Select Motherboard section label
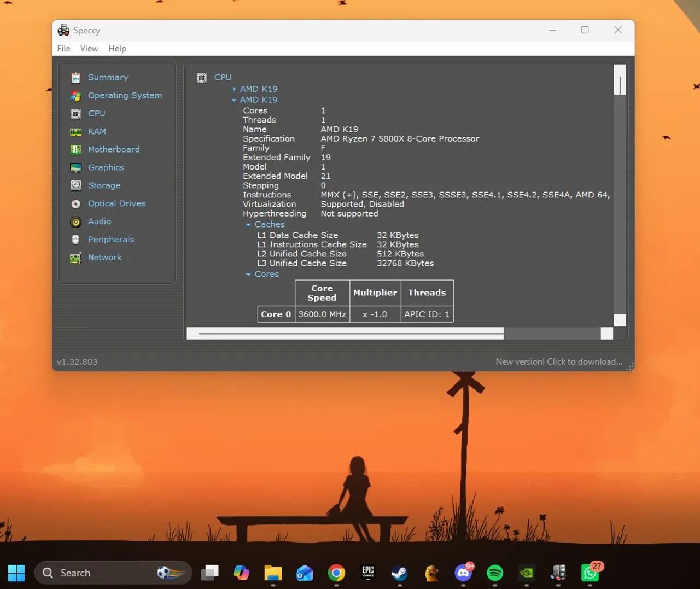The width and height of the screenshot is (700, 589). pyautogui.click(x=114, y=149)
